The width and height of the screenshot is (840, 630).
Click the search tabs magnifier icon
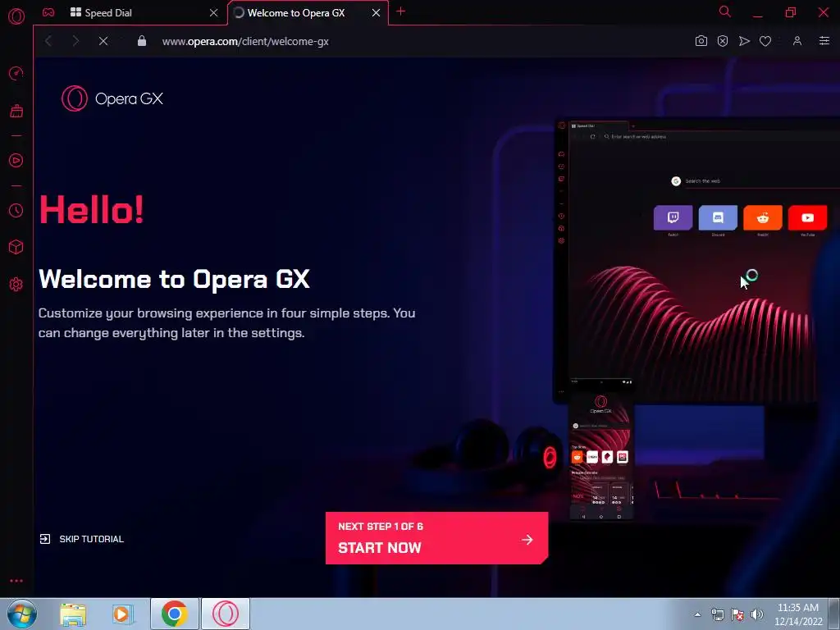[725, 11]
